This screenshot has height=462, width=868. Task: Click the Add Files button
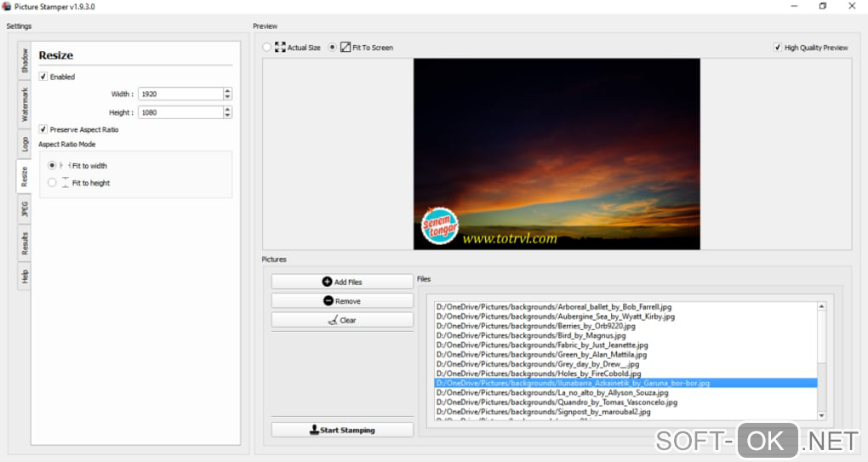point(342,282)
